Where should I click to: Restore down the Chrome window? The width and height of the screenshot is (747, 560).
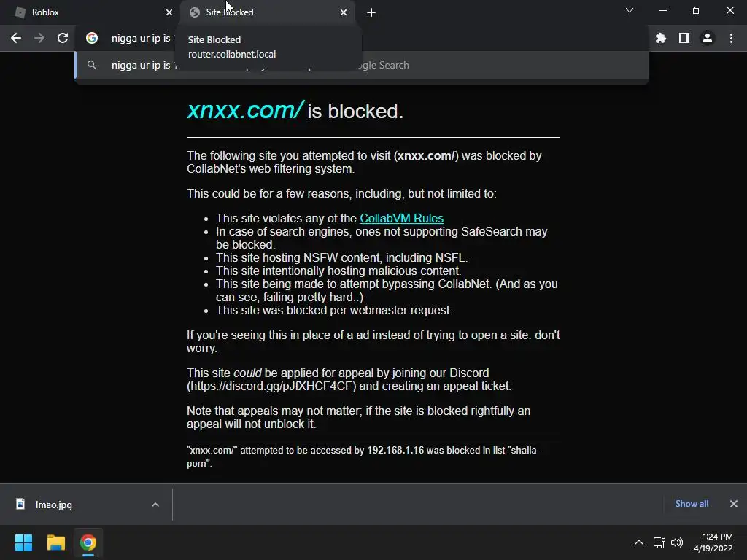(x=697, y=10)
